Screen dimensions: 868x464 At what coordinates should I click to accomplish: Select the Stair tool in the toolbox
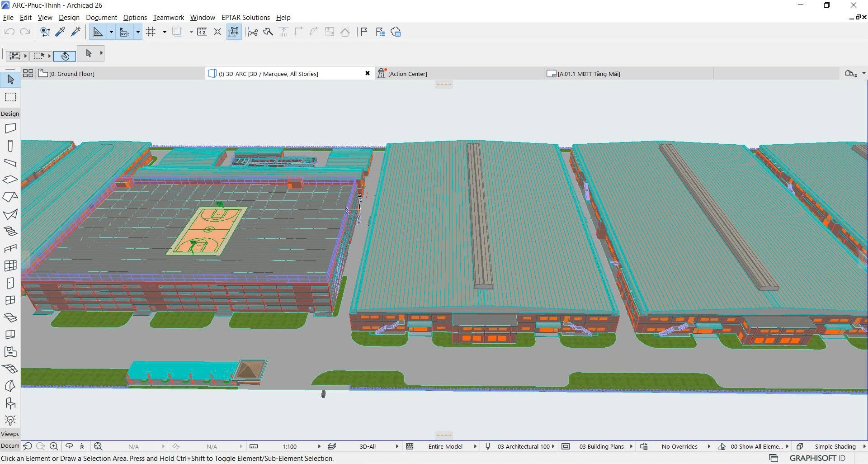tap(10, 232)
